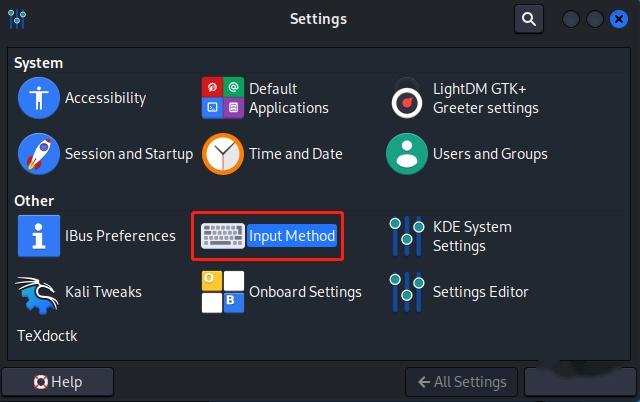The height and width of the screenshot is (402, 640).
Task: Click the IBus Preferences info icon
Action: [x=39, y=236]
